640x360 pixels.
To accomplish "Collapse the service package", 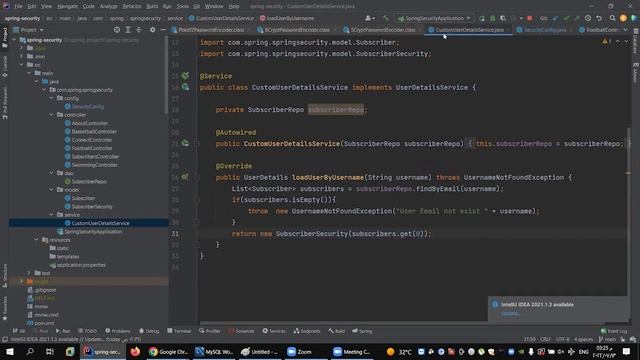I will [x=51, y=214].
